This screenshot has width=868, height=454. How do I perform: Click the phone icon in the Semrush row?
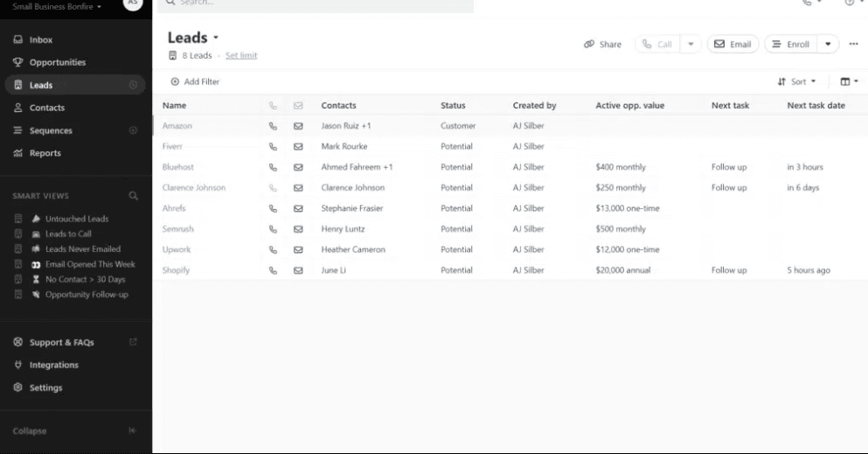coord(273,229)
